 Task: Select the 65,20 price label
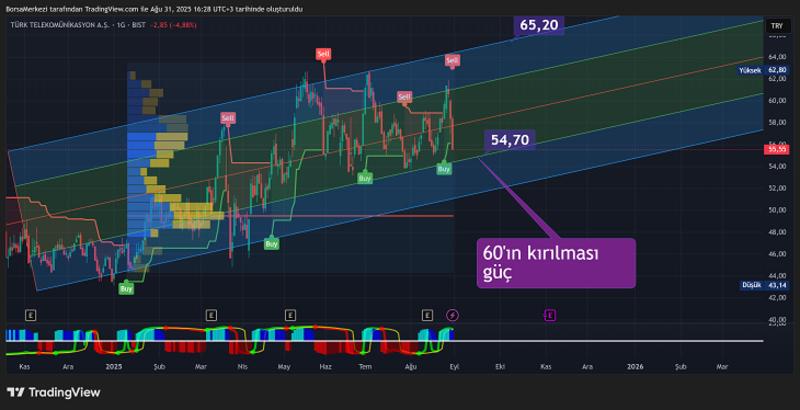539,25
